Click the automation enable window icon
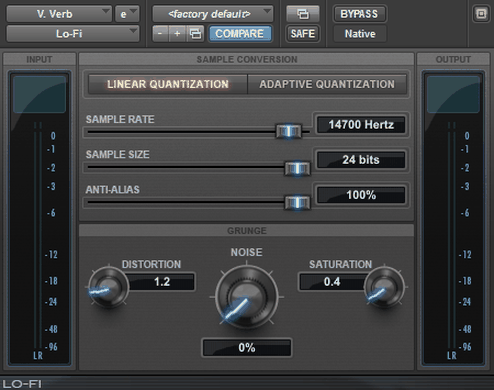 [303, 14]
